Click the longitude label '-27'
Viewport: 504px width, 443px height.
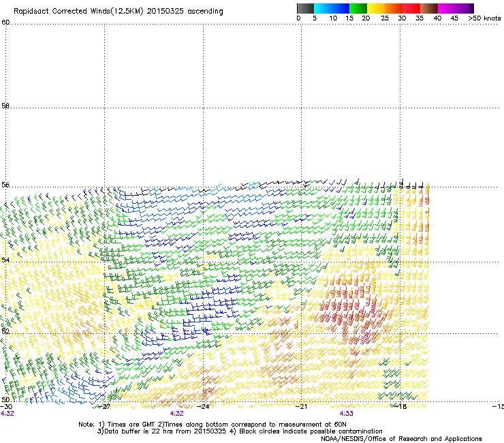(x=104, y=407)
